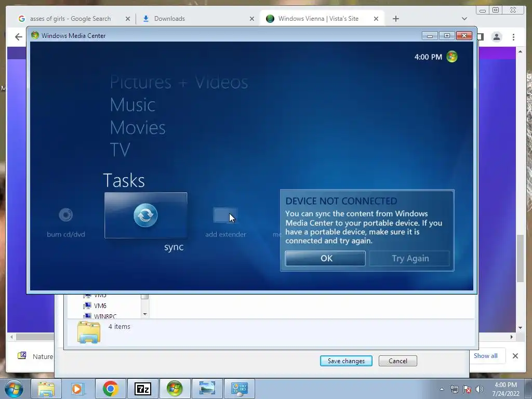Open Windows Media Player from taskbar
532x399 pixels.
(x=78, y=389)
